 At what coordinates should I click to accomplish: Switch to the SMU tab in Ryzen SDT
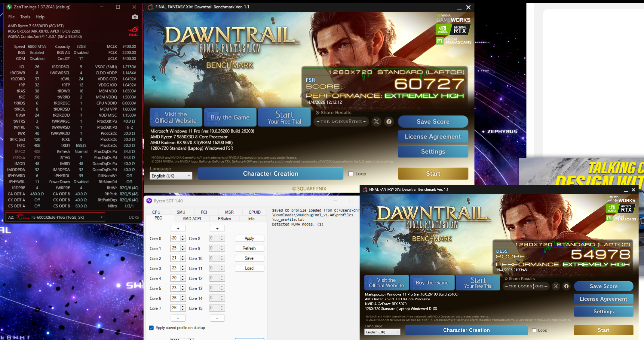coord(181,212)
